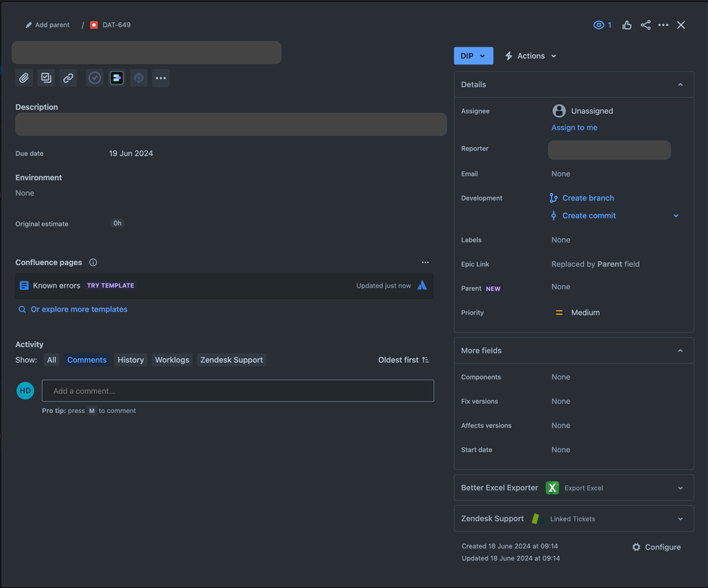Close the issue dialog
Screen dimensions: 708x588
(681, 25)
